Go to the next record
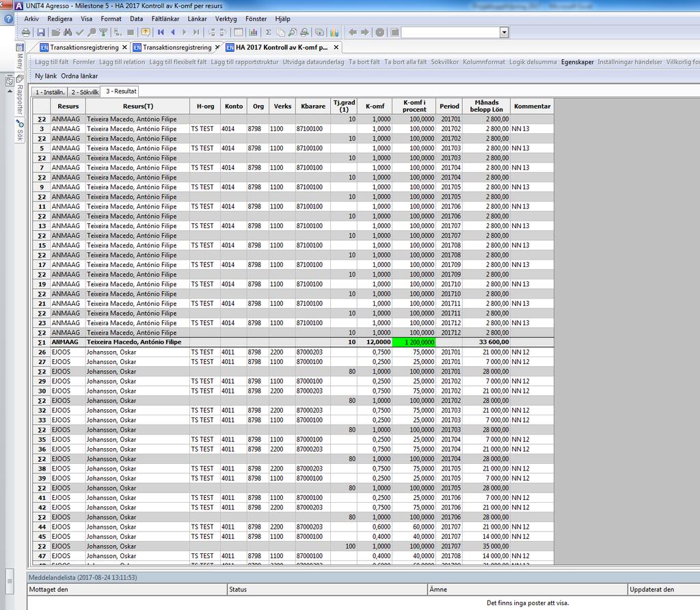 click(x=184, y=32)
